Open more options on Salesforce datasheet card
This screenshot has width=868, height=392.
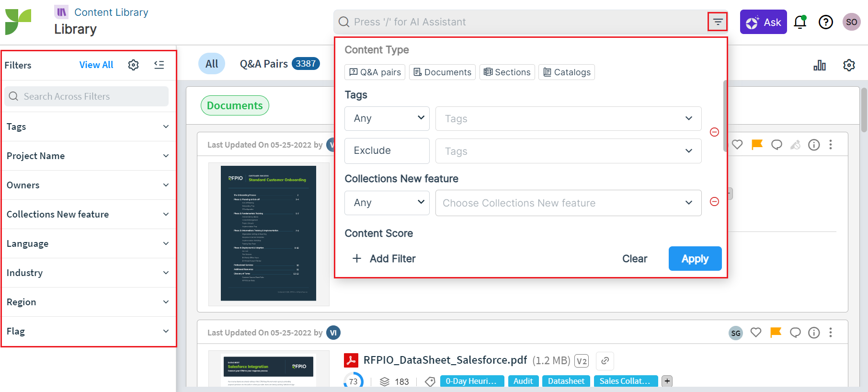(x=831, y=333)
